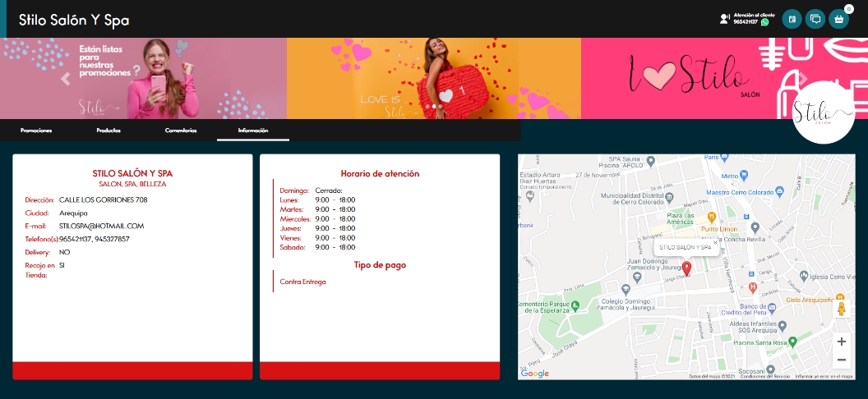The width and height of the screenshot is (868, 399).
Task: Click the Contra Entrega payment type
Action: point(302,282)
